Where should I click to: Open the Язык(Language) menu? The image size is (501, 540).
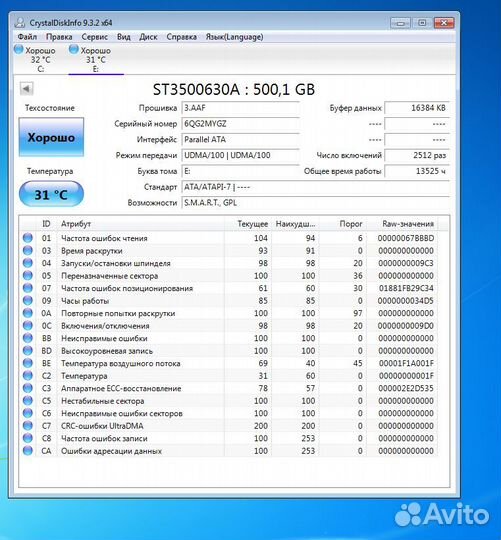click(x=234, y=37)
